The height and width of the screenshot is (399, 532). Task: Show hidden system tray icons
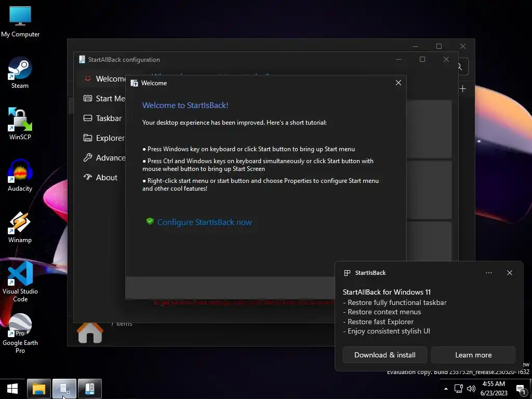pyautogui.click(x=446, y=389)
